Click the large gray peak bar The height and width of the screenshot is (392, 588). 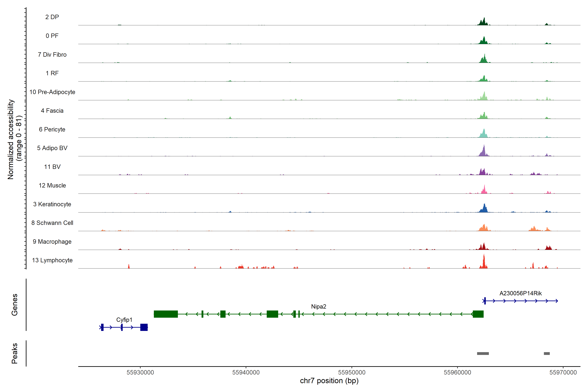483,353
